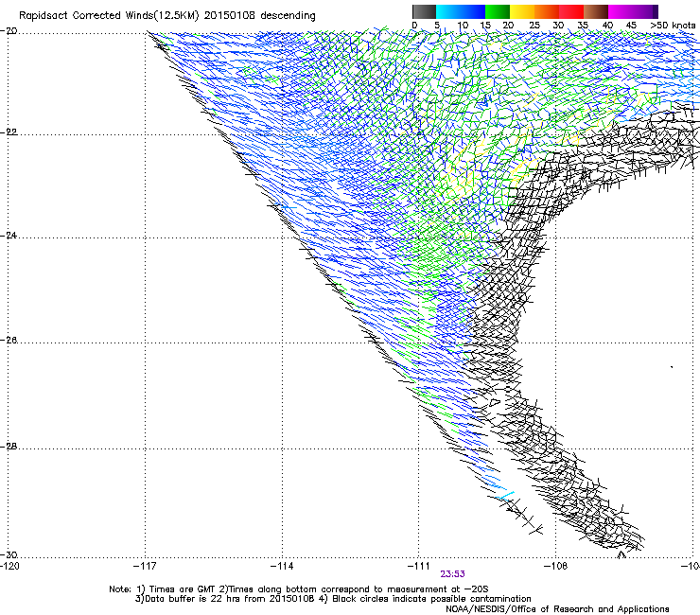Viewport: 700px width, 615px height.
Task: Click the cyan 5 knots legend segment
Action: (x=448, y=11)
